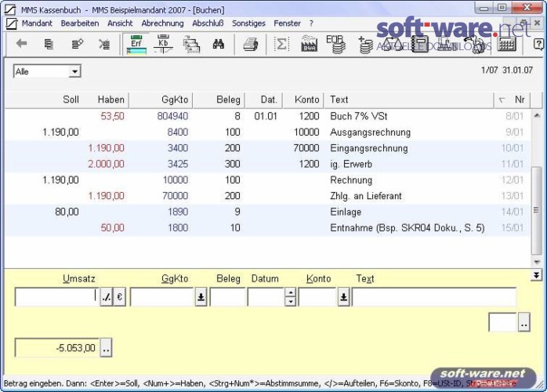The image size is (547, 392).
Task: Select the Ausgangsrechnung row
Action: pos(267,132)
